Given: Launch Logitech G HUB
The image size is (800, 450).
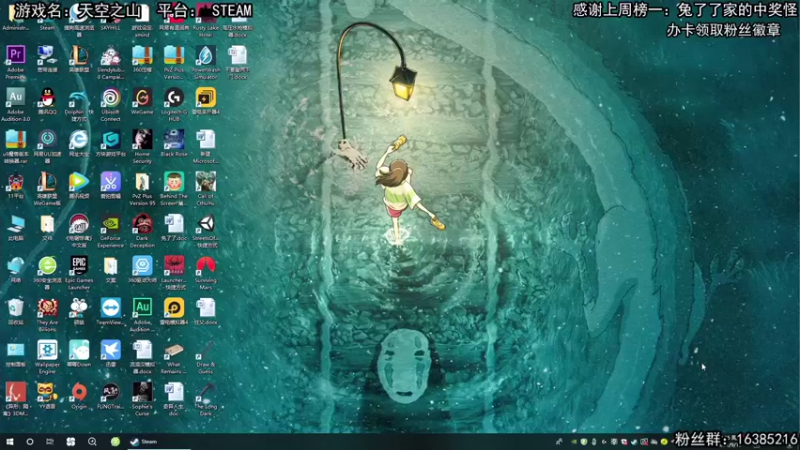Looking at the screenshot, I should (174, 97).
